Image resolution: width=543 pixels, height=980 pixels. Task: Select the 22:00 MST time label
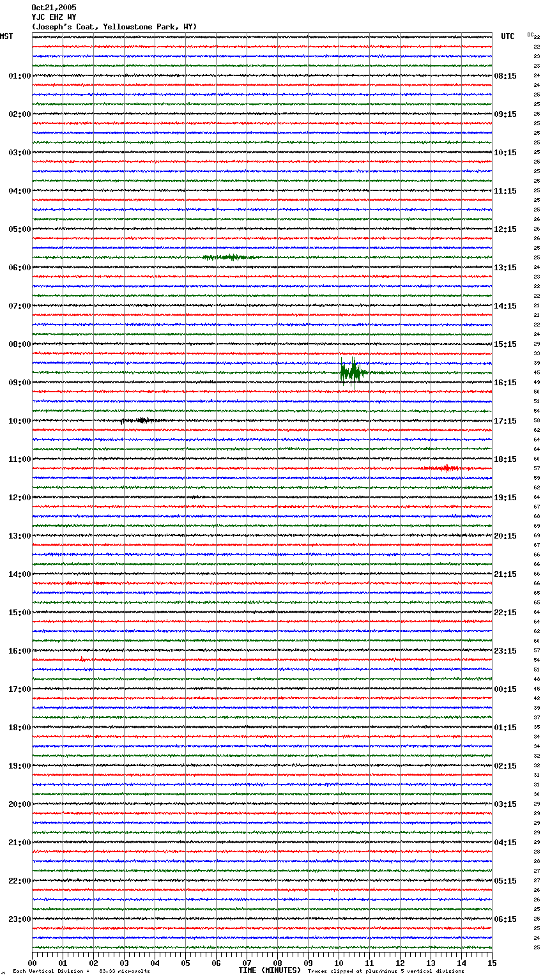point(19,881)
